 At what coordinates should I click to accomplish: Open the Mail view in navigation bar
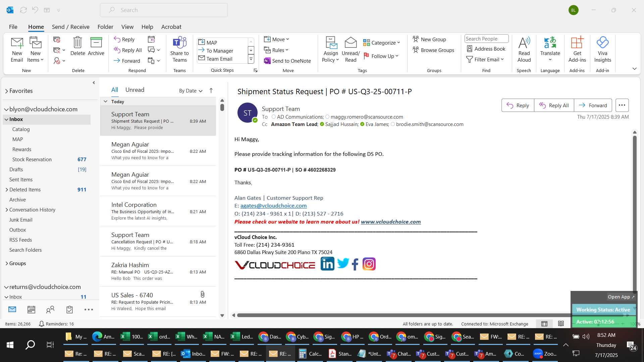tap(12, 309)
